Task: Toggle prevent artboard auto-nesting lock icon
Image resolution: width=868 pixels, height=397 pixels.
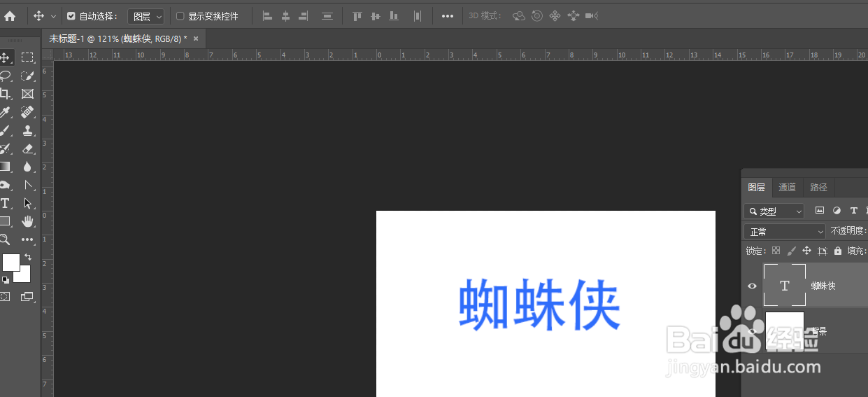Action: (x=822, y=251)
